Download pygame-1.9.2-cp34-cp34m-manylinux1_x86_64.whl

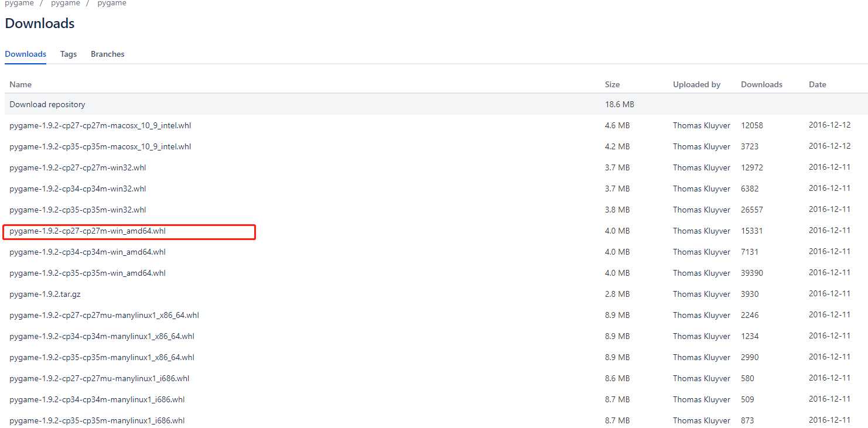[102, 336]
